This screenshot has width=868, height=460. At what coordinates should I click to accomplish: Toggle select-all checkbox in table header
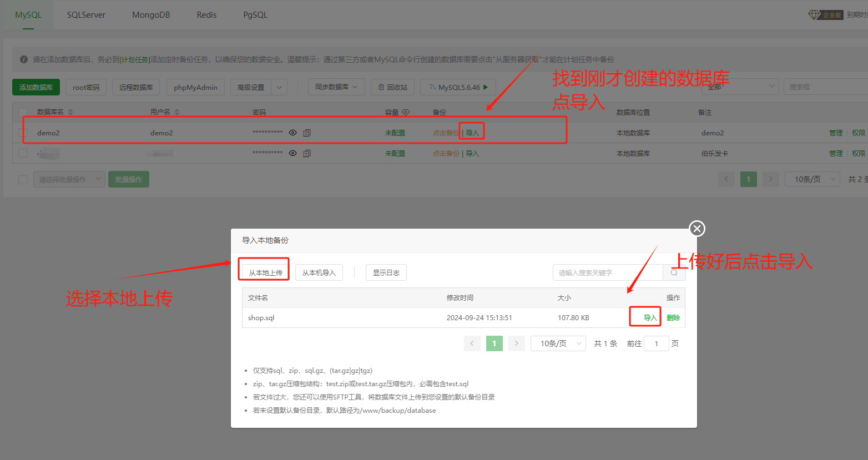tap(23, 112)
